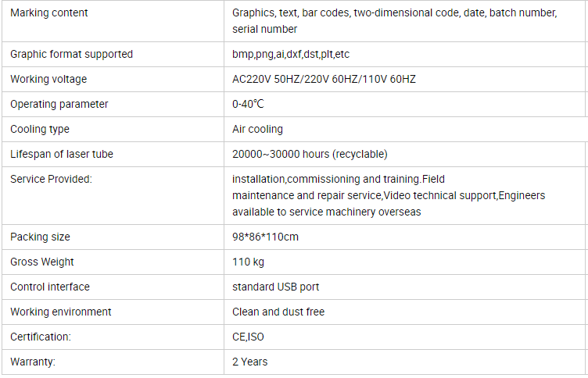The height and width of the screenshot is (378, 588).
Task: Click the "Service Provided:" row label
Action: [51, 180]
